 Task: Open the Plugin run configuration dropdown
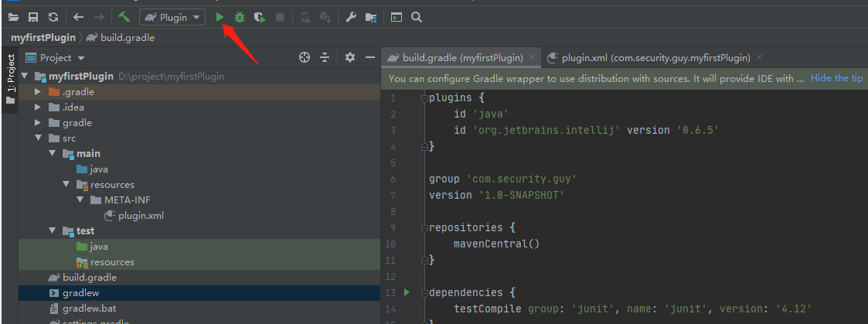click(172, 18)
